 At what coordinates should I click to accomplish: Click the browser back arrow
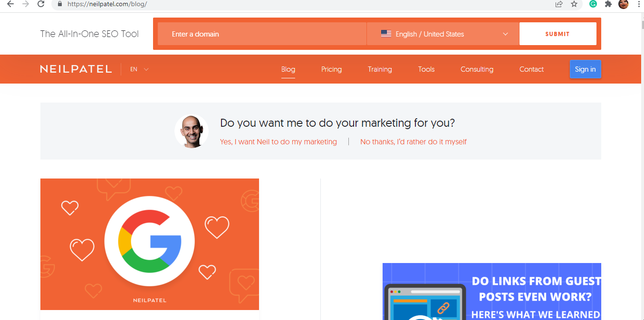[x=10, y=4]
